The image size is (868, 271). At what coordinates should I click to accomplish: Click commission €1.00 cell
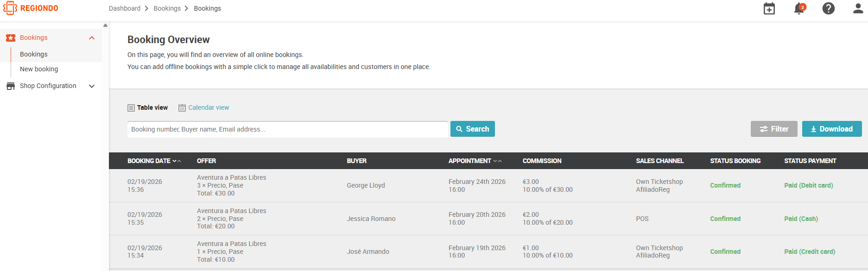point(547,252)
